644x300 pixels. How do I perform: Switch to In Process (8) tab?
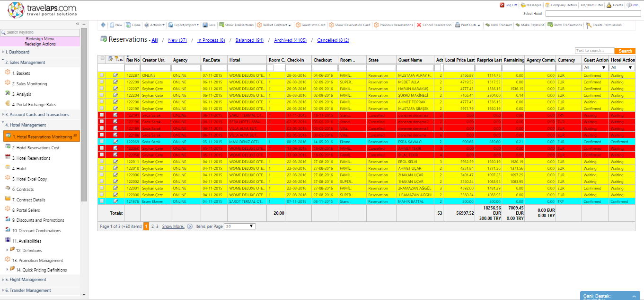point(211,40)
